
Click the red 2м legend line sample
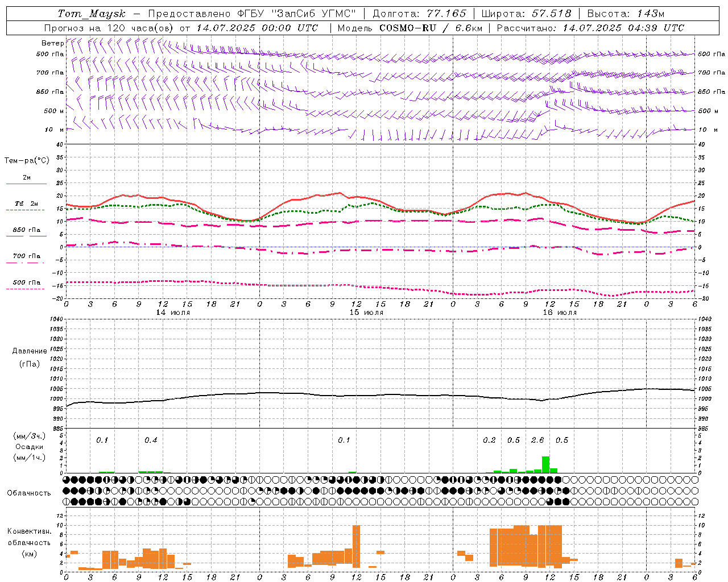tap(26, 184)
